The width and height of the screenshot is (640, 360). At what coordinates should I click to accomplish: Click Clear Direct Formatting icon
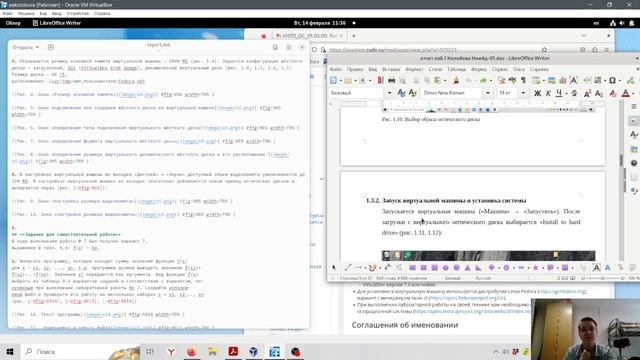[x=613, y=93]
